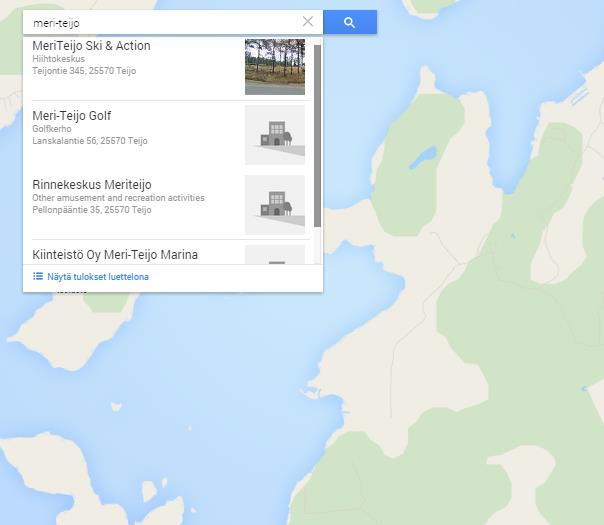The height and width of the screenshot is (525, 604).
Task: Click address Lanskalantie 56, 25570 Teijo
Action: [x=90, y=141]
